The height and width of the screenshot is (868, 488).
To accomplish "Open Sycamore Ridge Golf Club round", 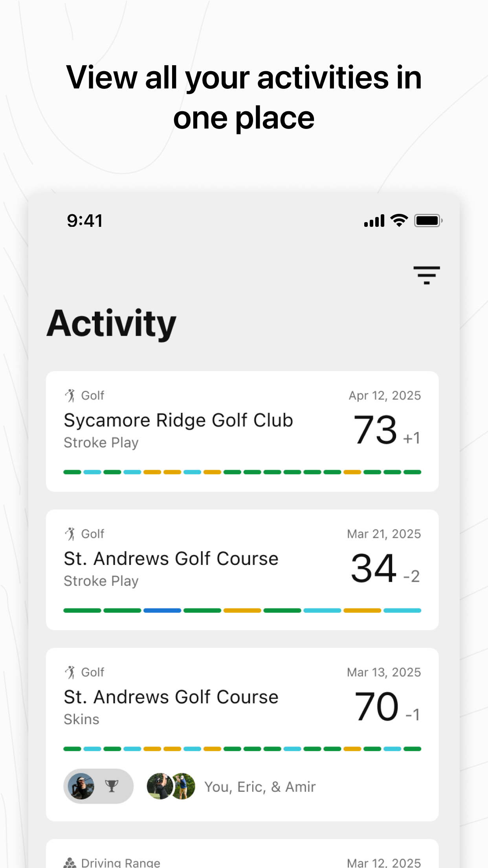I will tap(242, 431).
